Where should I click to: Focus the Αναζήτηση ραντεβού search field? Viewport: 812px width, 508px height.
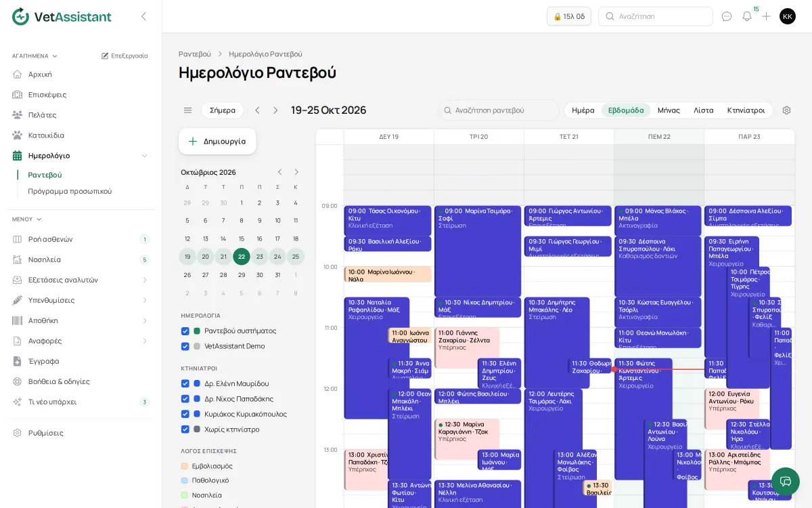tap(499, 110)
